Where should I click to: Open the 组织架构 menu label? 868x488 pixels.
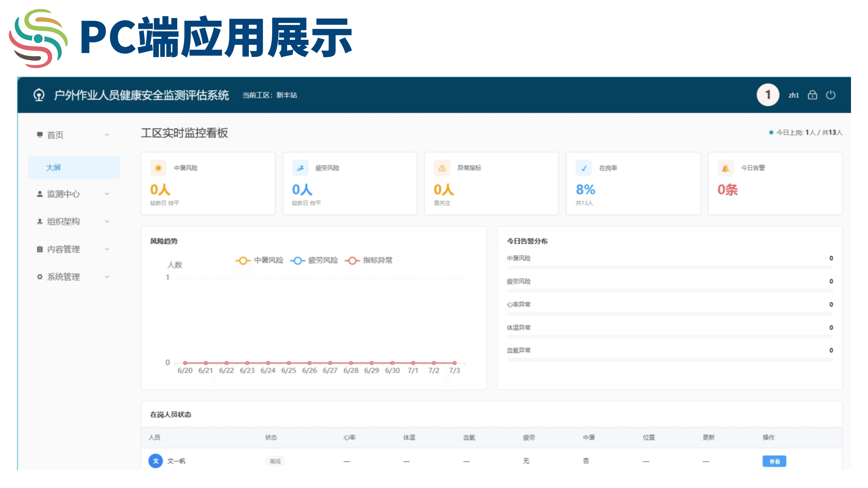click(63, 222)
